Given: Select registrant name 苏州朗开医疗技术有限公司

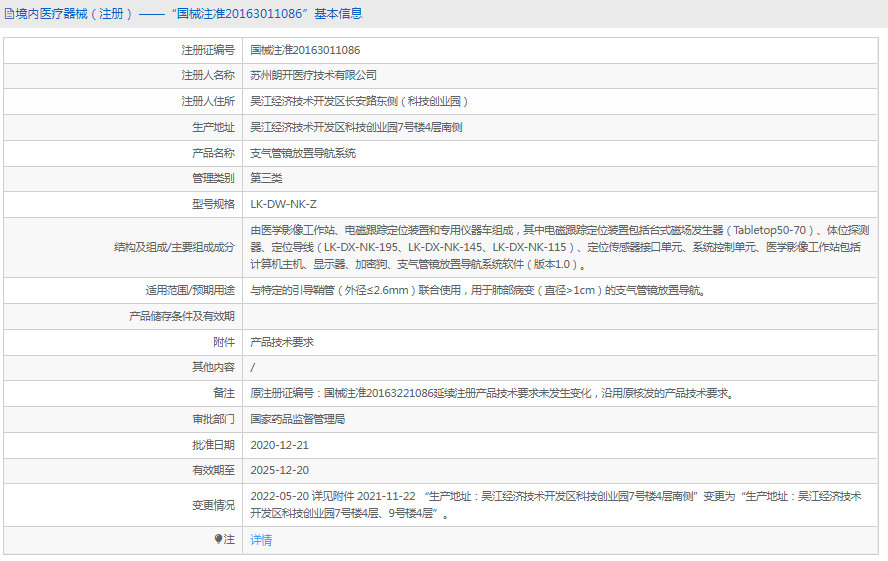Looking at the screenshot, I should pyautogui.click(x=314, y=75).
